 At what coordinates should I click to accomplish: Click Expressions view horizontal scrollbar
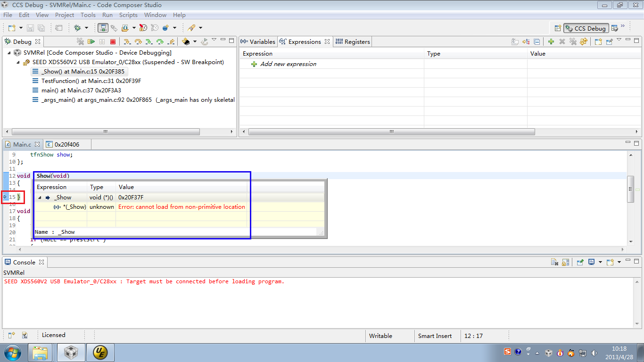(391, 132)
